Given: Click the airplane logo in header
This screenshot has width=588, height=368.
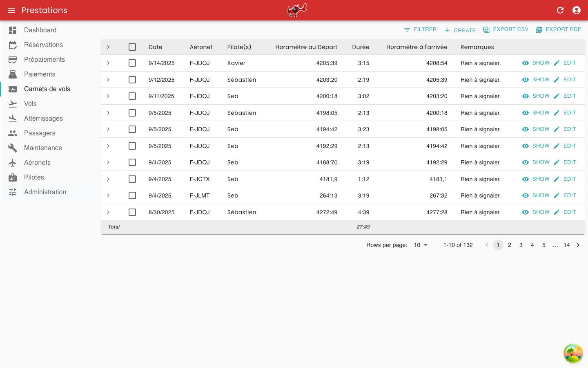Looking at the screenshot, I should click(297, 10).
